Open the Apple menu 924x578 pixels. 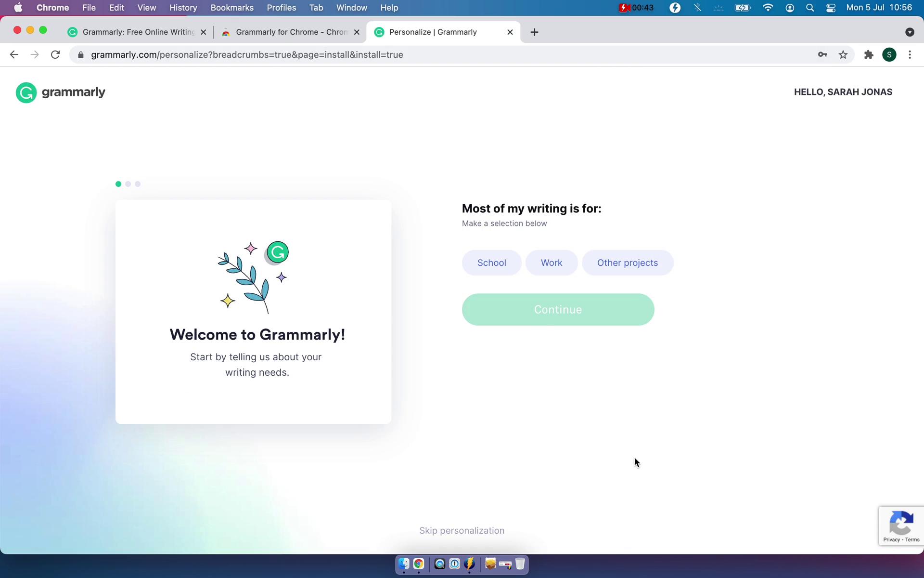(18, 8)
